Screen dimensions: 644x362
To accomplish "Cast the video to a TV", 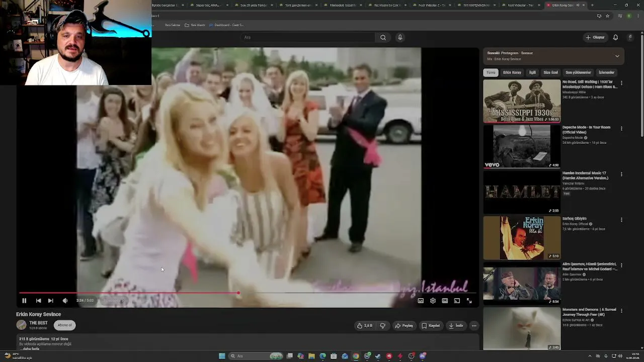I will [x=457, y=301].
